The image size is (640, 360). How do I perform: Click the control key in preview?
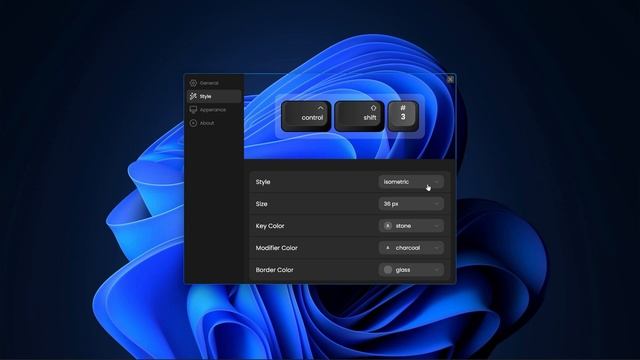306,116
